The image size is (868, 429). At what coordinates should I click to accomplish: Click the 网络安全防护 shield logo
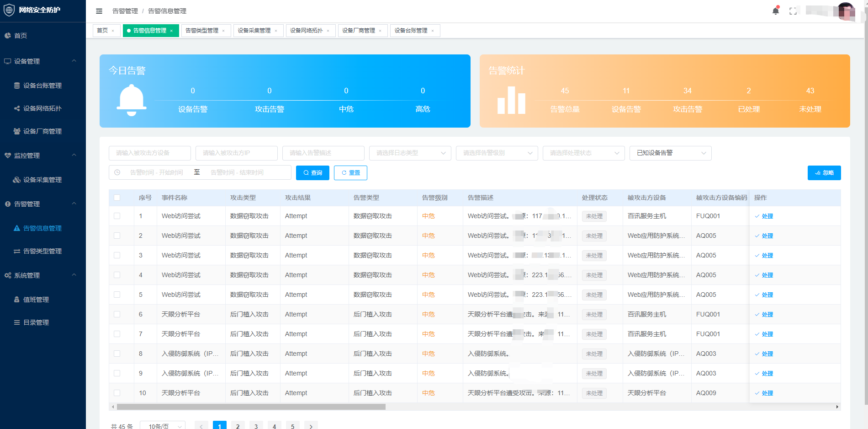click(x=9, y=10)
